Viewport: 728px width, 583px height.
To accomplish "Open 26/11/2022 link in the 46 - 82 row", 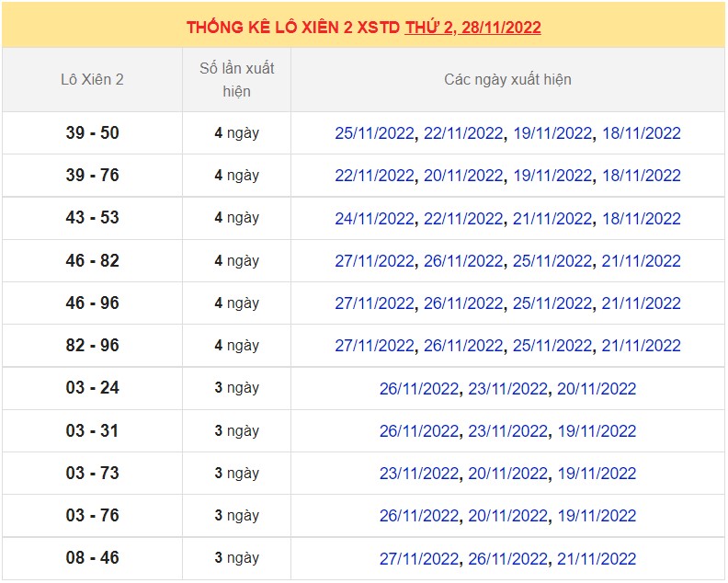I will (x=463, y=261).
